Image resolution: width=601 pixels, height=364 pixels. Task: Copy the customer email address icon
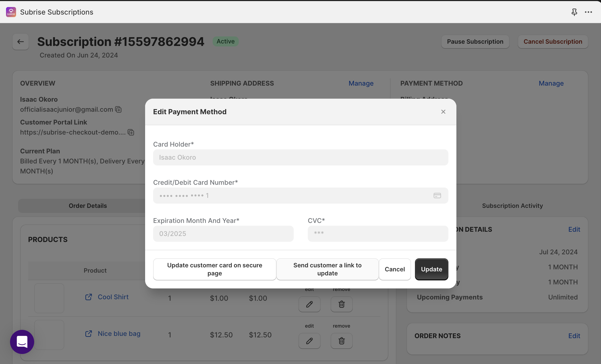[118, 110]
